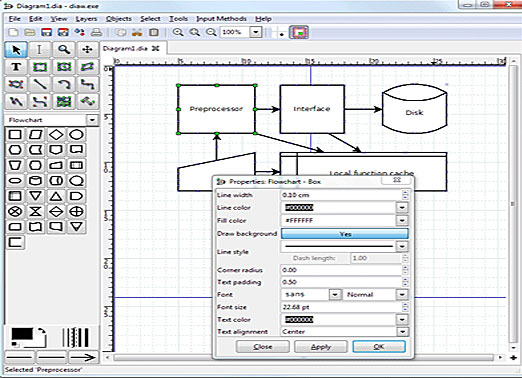Select the Scroll around diagram tool
This screenshot has width=522, height=378.
[87, 50]
